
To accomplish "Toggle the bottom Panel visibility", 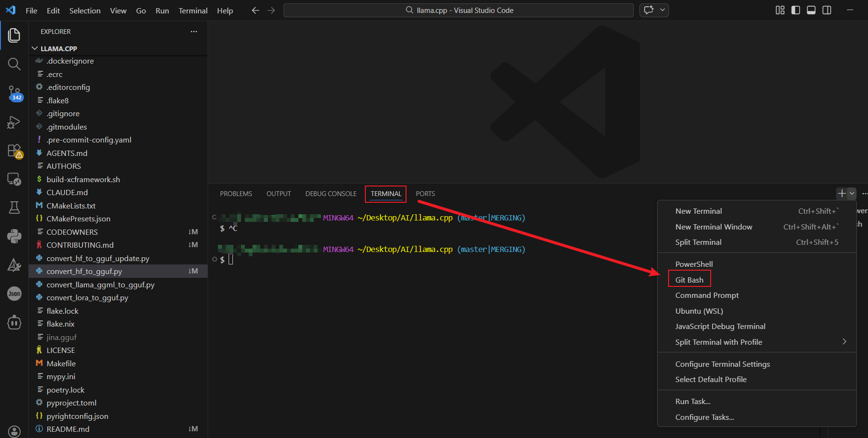I will point(811,10).
